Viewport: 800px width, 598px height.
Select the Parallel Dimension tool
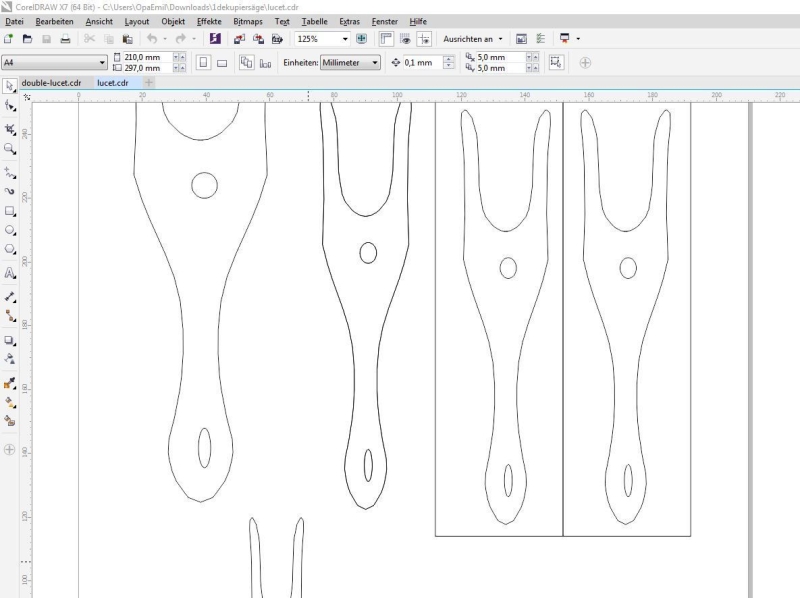point(10,297)
